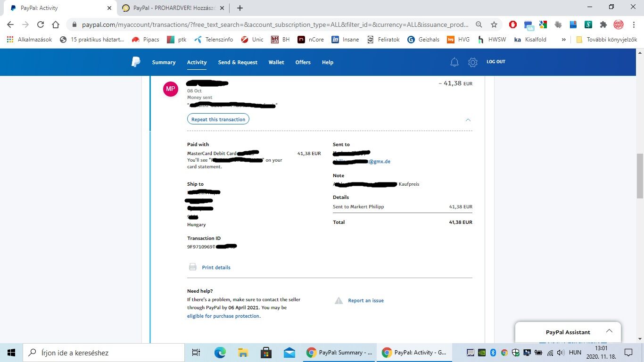Switch to PayPal PROHARDVER browser tab
This screenshot has height=362, width=644.
click(174, 8)
